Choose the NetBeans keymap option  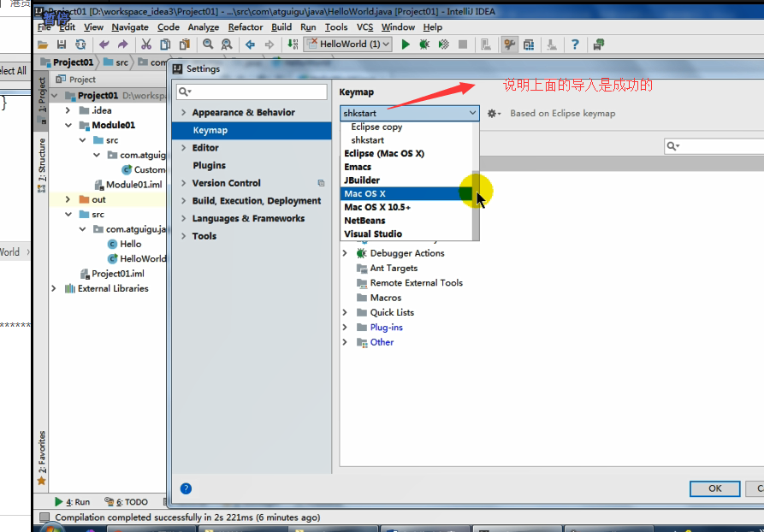[406, 221]
